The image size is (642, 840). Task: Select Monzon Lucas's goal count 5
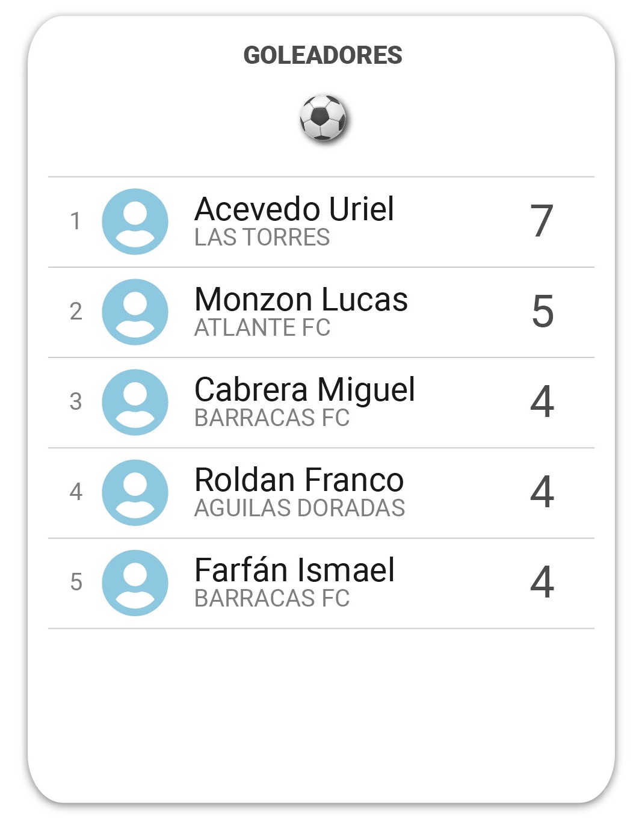[x=542, y=311]
